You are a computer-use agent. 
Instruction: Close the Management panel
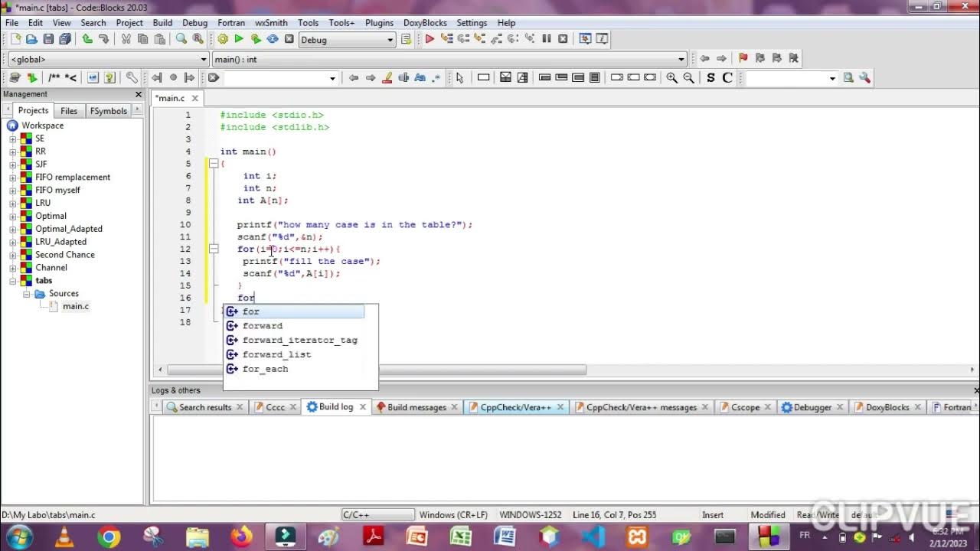click(139, 94)
